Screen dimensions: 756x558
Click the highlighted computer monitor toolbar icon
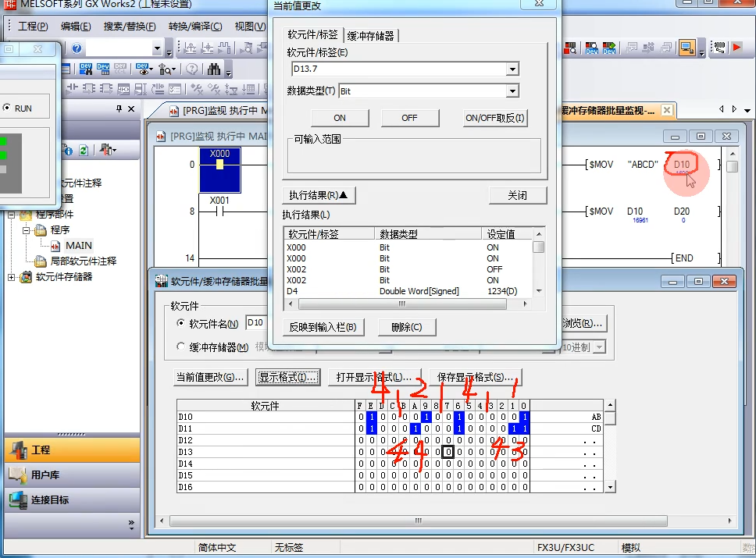(x=687, y=48)
